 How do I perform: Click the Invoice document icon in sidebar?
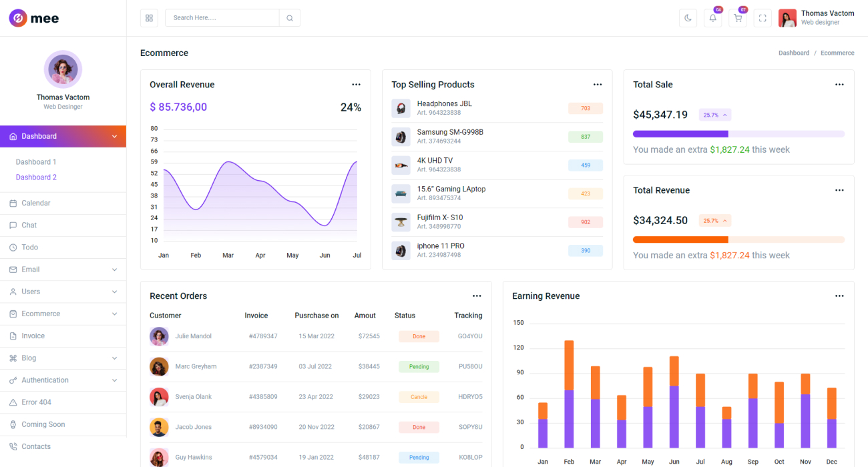[13, 336]
